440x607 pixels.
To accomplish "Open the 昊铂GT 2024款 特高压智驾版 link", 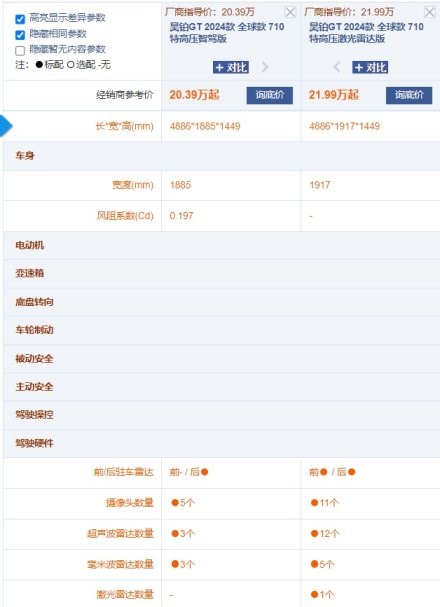I will click(x=227, y=33).
